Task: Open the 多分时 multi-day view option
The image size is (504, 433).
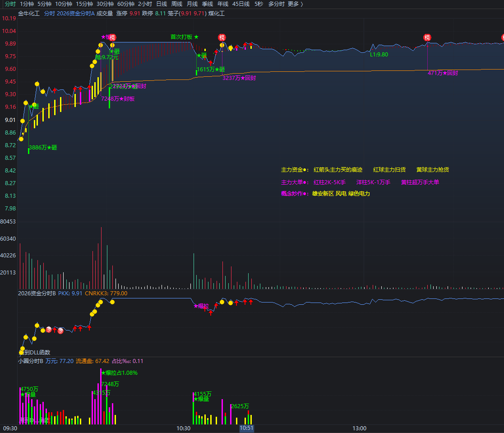Action: coord(277,4)
